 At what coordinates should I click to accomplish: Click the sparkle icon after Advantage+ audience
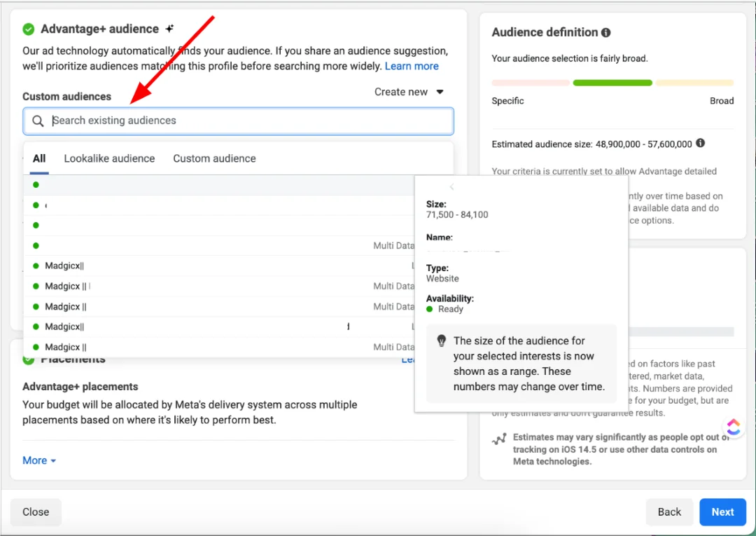(x=169, y=29)
